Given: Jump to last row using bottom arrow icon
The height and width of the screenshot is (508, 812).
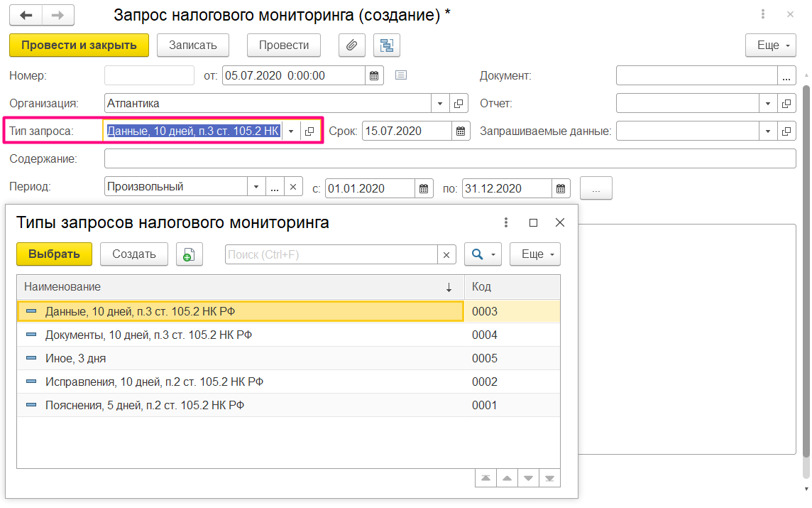Looking at the screenshot, I should pyautogui.click(x=549, y=478).
